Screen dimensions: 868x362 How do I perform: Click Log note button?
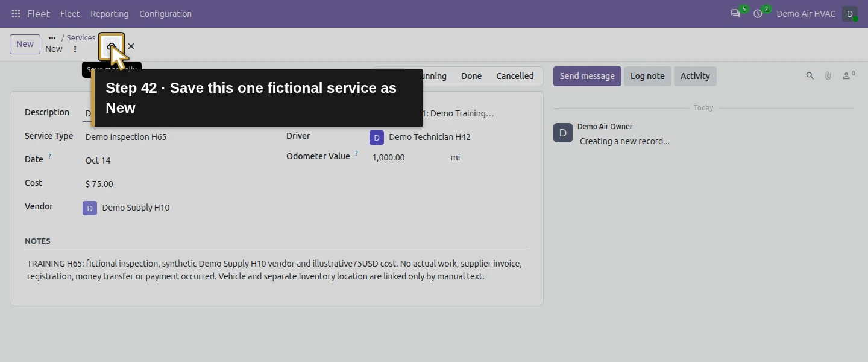tap(647, 76)
